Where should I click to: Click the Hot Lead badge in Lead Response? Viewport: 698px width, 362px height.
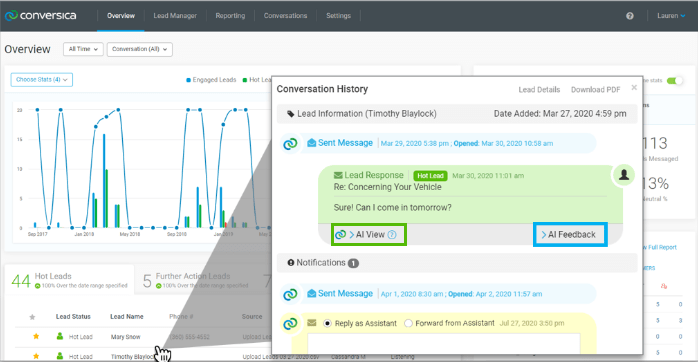[430, 175]
